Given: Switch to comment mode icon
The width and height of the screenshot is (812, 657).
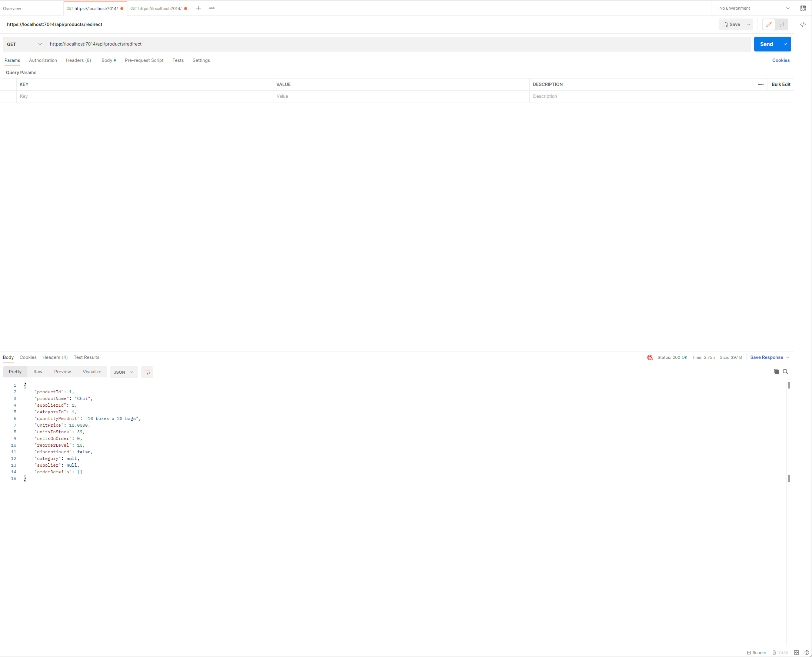Looking at the screenshot, I should pos(781,24).
